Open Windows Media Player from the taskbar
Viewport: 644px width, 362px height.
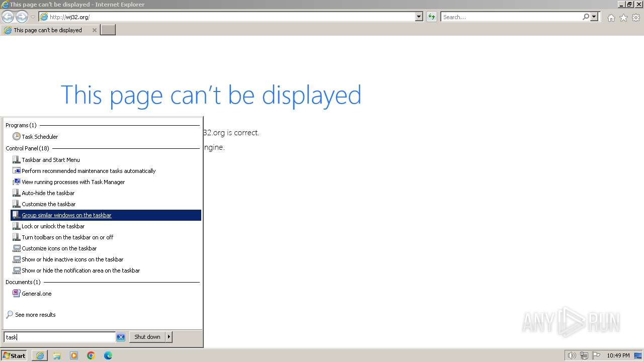tap(74, 355)
